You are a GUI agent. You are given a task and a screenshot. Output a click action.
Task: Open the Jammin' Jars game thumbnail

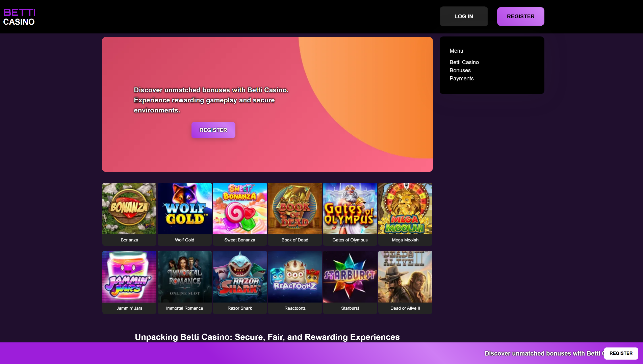[129, 277]
